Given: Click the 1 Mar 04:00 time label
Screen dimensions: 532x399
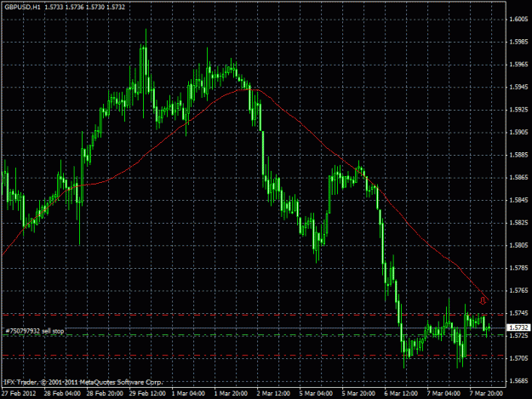Looking at the screenshot, I should [188, 393].
